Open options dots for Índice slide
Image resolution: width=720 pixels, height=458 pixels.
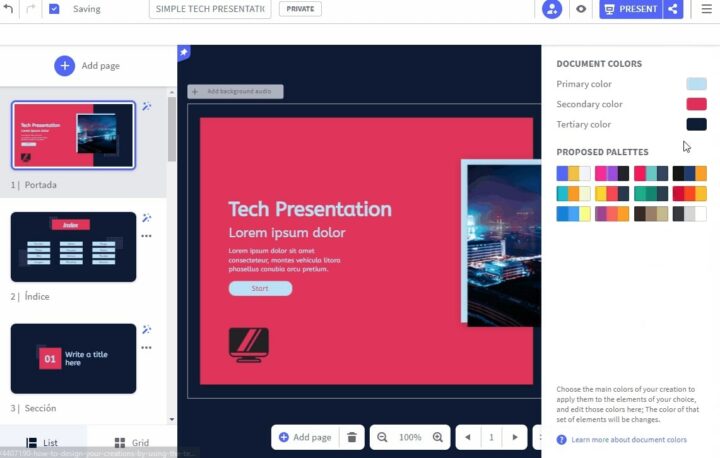coord(147,236)
